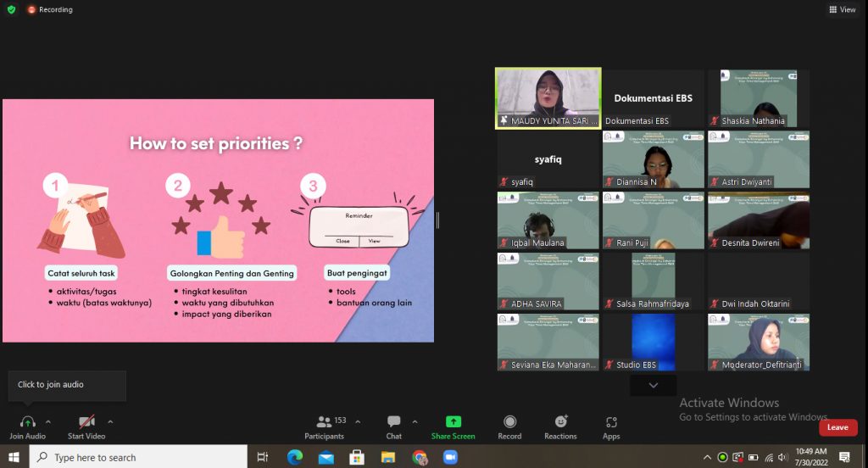Screen dimensions: 868x468
Task: Show next page of participant thumbnails
Action: click(x=653, y=385)
